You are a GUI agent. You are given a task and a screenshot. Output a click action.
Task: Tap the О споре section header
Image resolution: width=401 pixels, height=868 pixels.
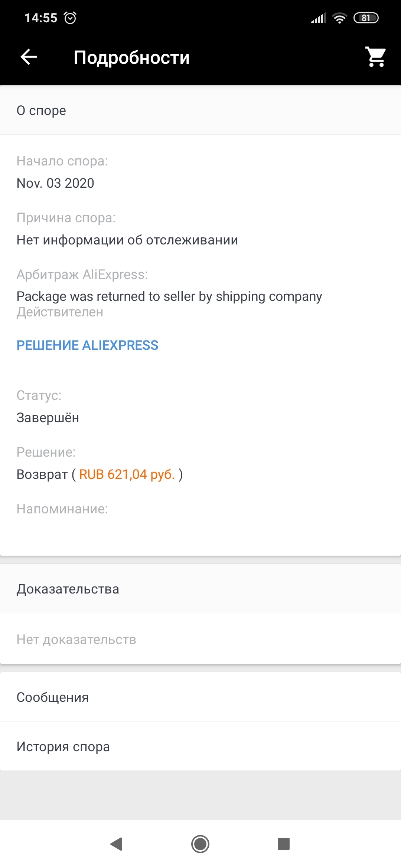coord(41,111)
